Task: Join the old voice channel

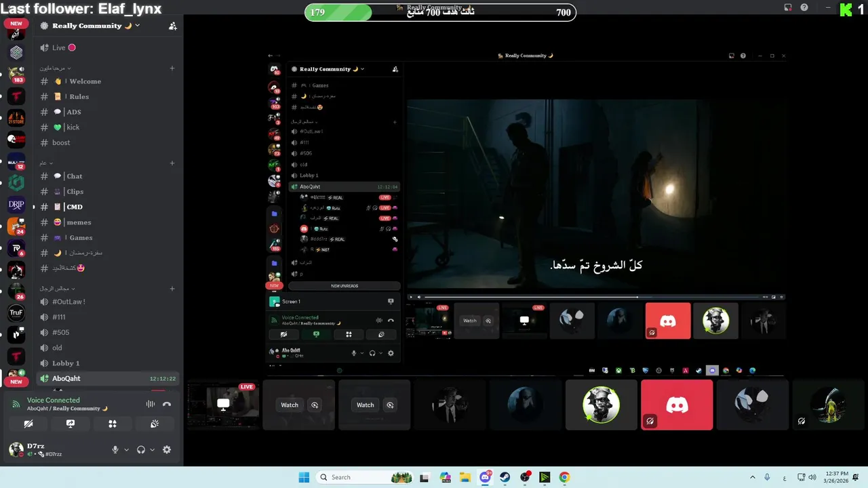Action: point(108,348)
